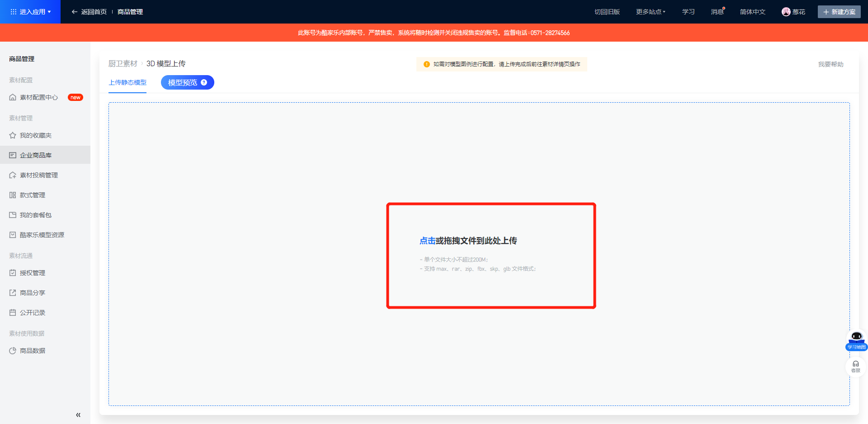Open the 更多站点 dropdown
Image resolution: width=868 pixels, height=424 pixels.
coord(651,12)
